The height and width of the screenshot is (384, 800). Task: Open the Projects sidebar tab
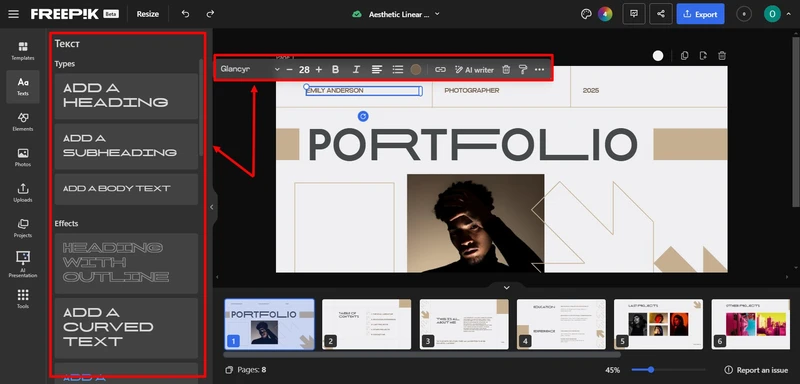pos(23,228)
